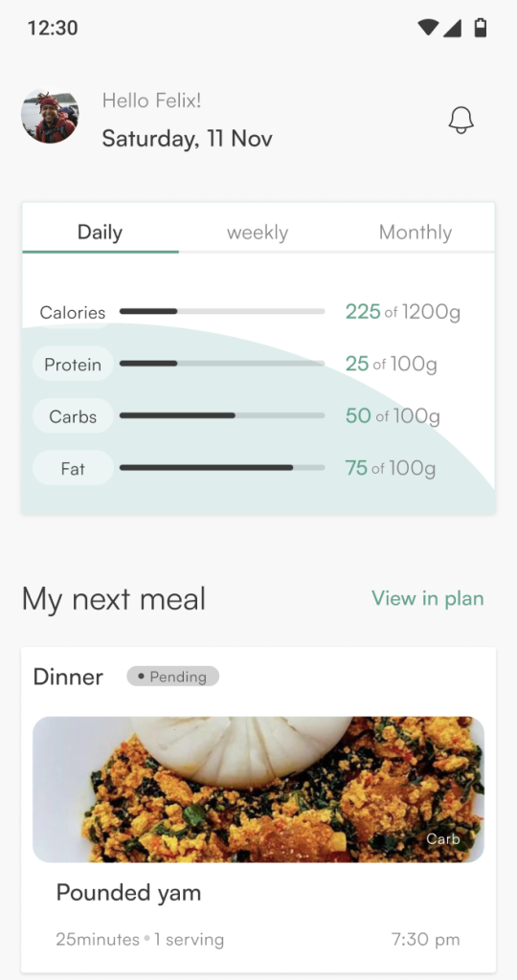The height and width of the screenshot is (980, 517).
Task: Switch to the Monthly tab
Action: point(416,233)
